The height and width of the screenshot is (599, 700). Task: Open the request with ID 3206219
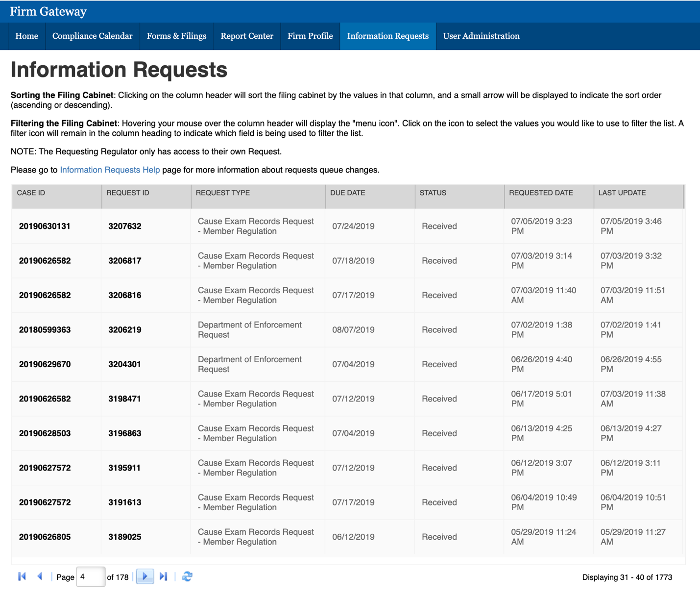125,330
